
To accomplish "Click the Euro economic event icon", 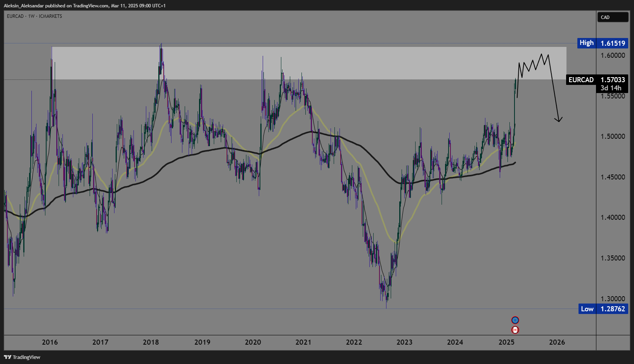I will click(x=515, y=320).
